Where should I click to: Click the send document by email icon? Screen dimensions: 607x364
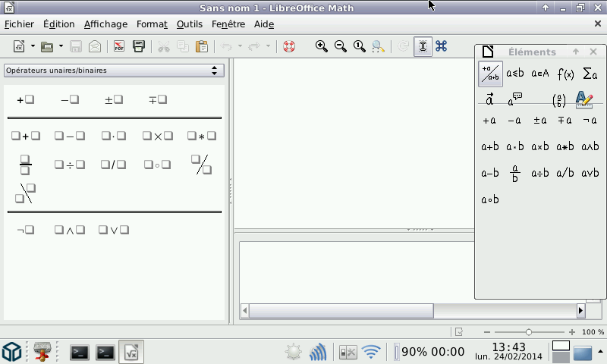95,46
